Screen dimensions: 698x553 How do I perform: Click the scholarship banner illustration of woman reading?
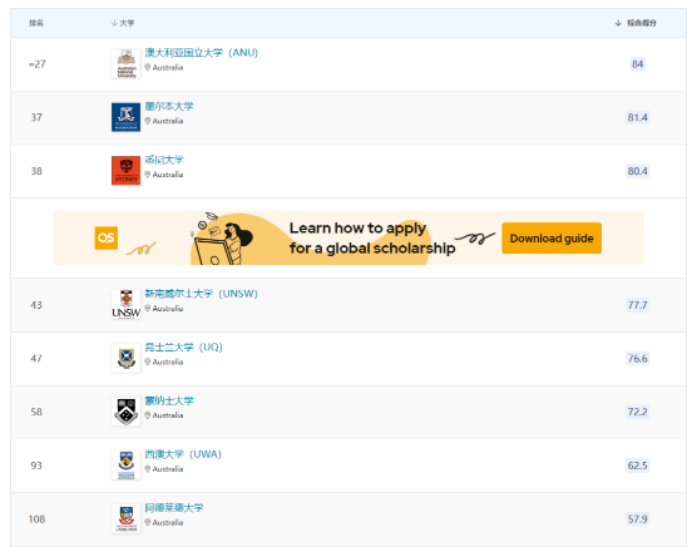coord(223,239)
